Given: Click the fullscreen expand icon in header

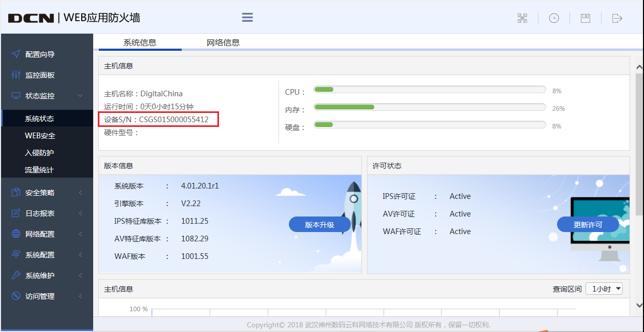Looking at the screenshot, I should coord(522,18).
